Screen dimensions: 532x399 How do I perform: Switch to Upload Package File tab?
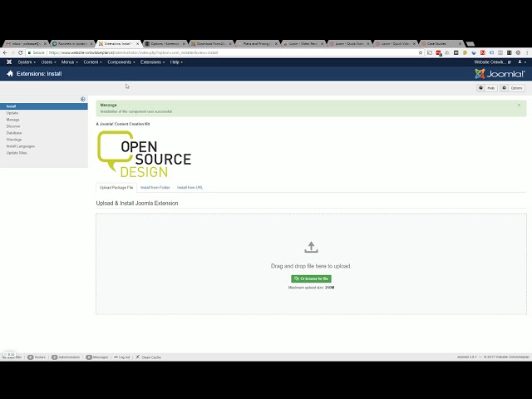[x=116, y=187]
